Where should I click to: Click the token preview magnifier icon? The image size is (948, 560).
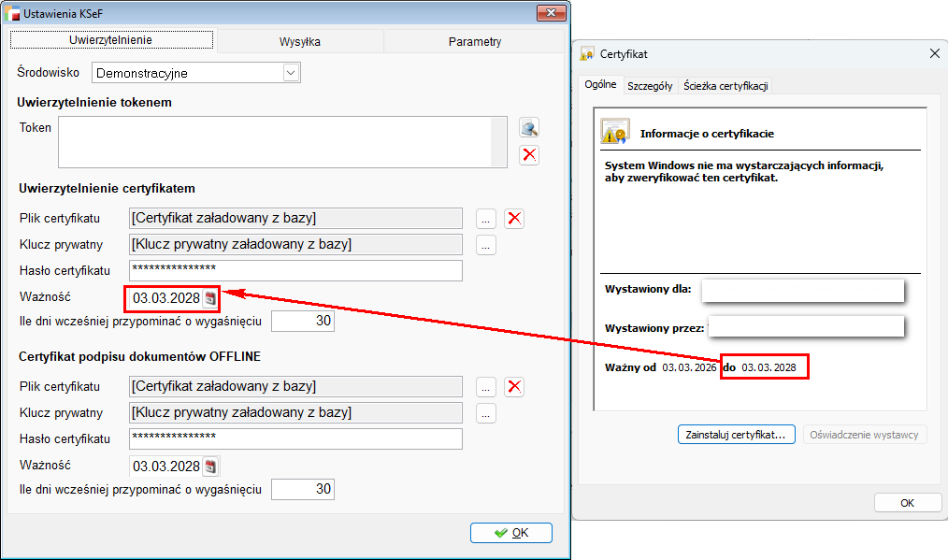[x=529, y=129]
